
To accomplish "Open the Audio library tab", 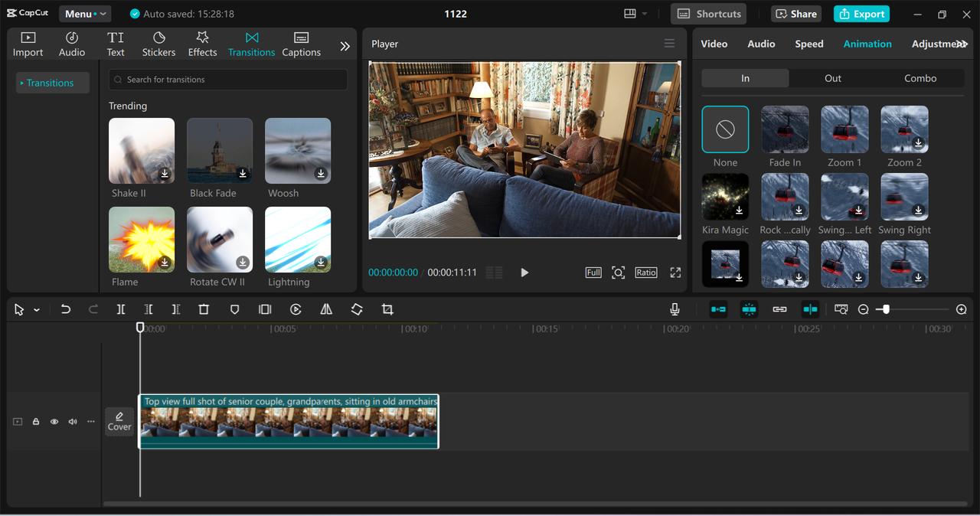I will 72,44.
